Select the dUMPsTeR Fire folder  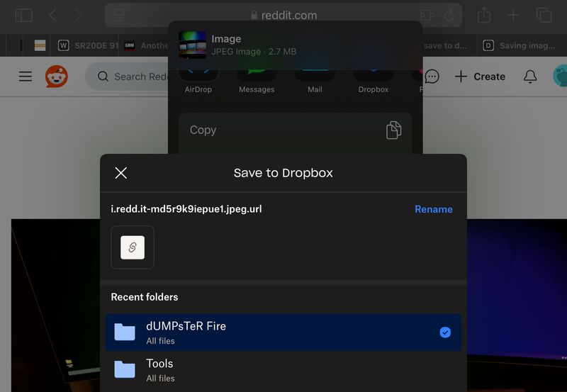coord(283,332)
